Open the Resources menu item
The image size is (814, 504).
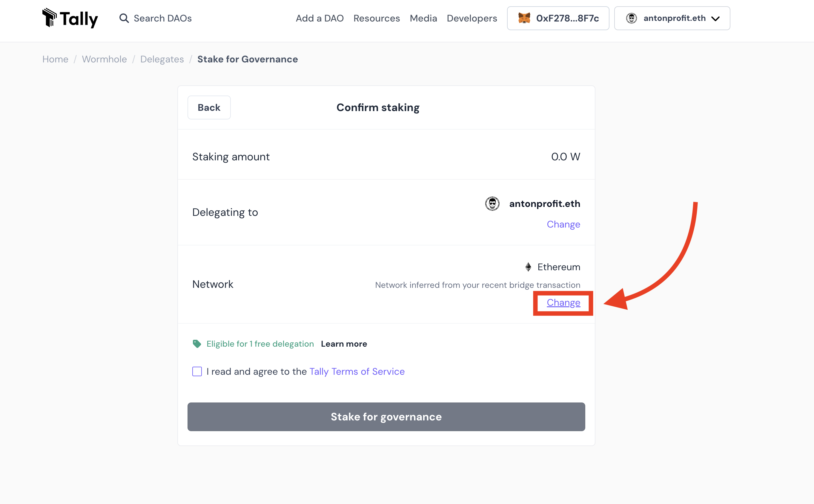pos(377,18)
